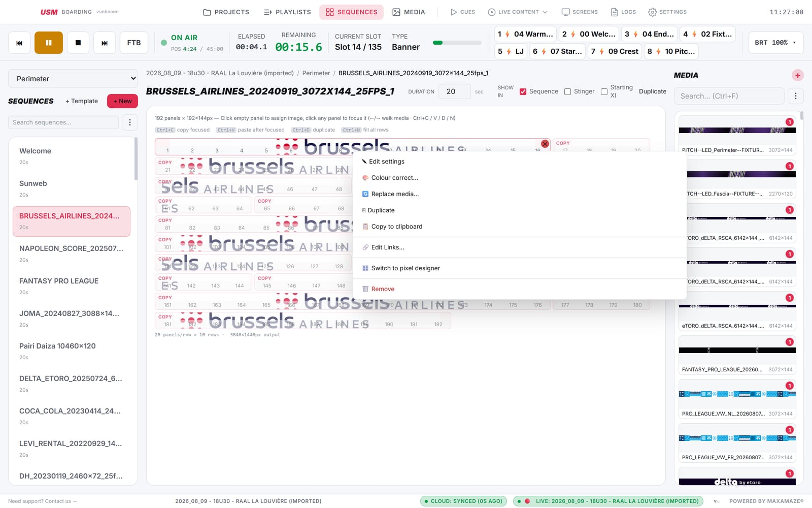The image size is (812, 508).
Task: Trigger cue 7 09 Crest
Action: point(615,51)
